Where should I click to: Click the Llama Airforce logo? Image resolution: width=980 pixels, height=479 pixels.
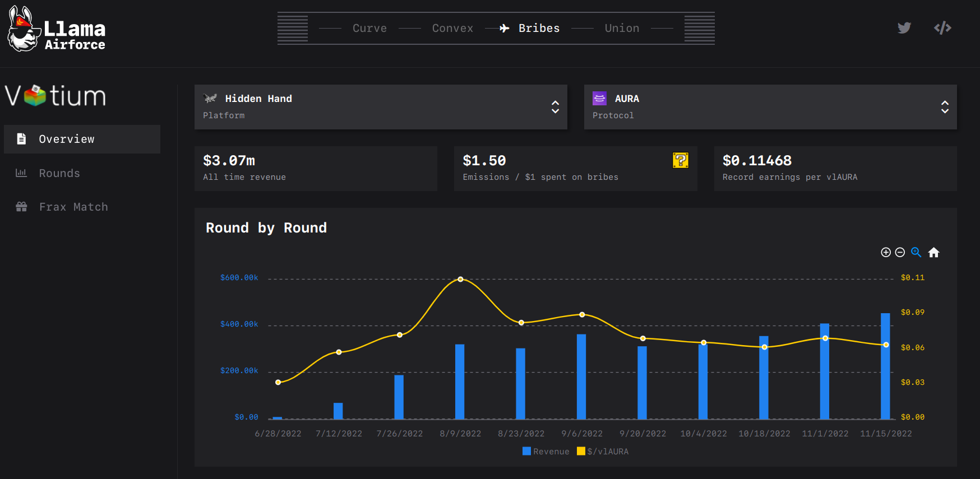(57, 29)
